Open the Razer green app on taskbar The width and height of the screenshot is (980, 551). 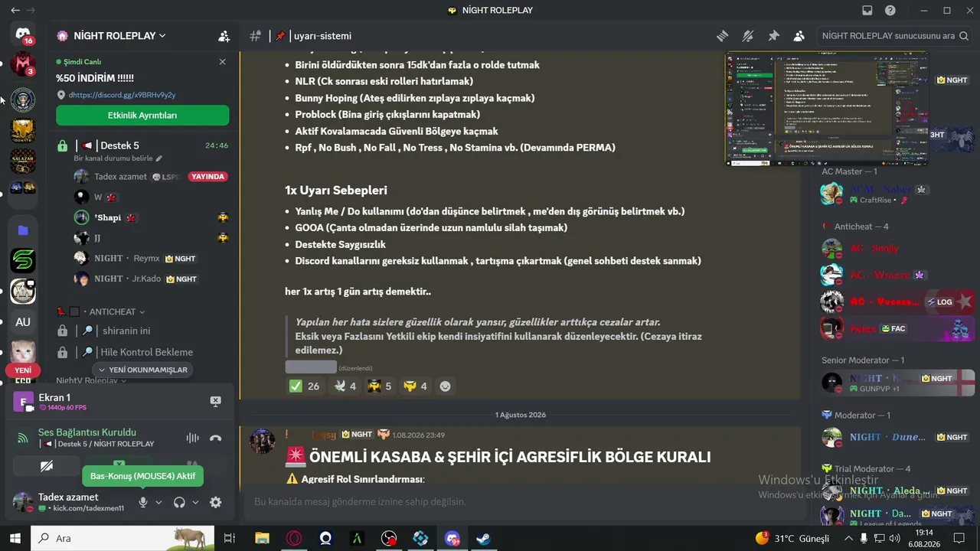357,538
